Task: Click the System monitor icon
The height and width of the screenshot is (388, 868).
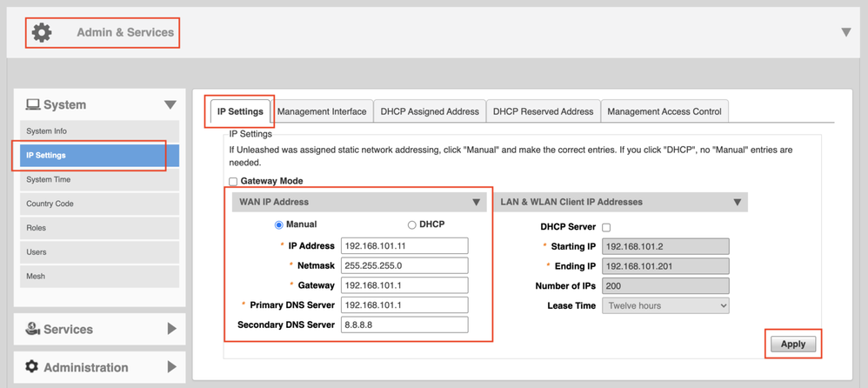Action: tap(33, 104)
